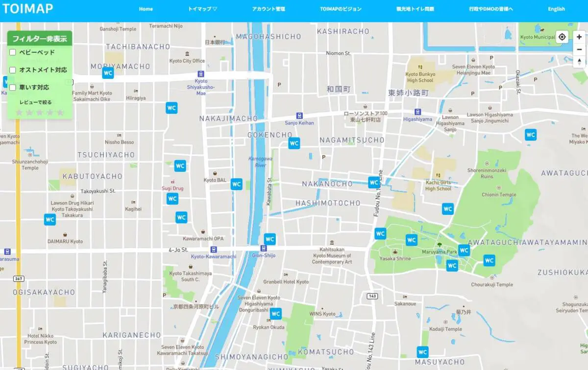Viewport: 588px width, 370px height.
Task: Click the Kyoto City Office label
Action: pos(187,61)
